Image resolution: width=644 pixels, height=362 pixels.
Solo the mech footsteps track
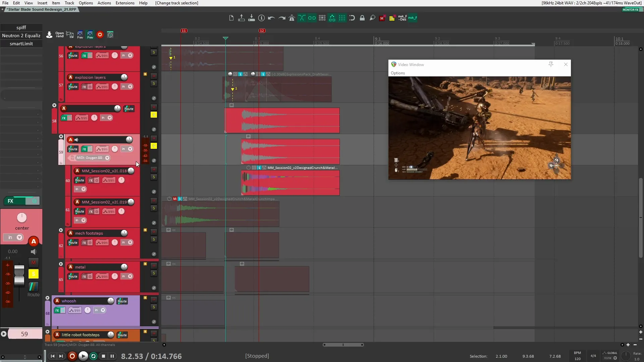[154, 239]
